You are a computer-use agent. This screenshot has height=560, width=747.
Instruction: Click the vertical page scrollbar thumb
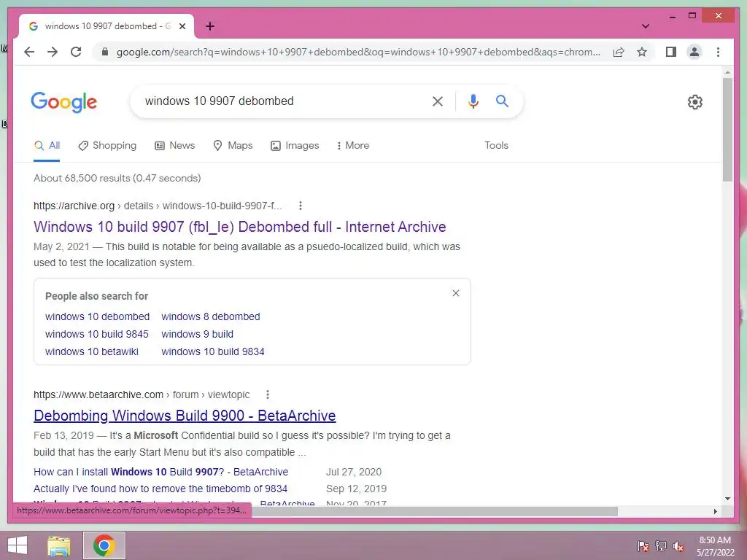(727, 130)
